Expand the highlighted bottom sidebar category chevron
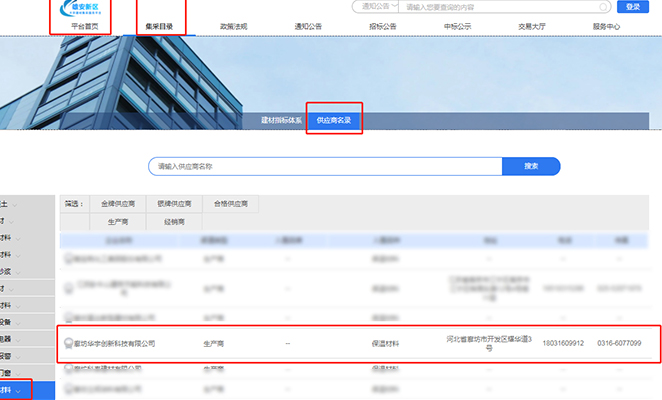 [19, 390]
